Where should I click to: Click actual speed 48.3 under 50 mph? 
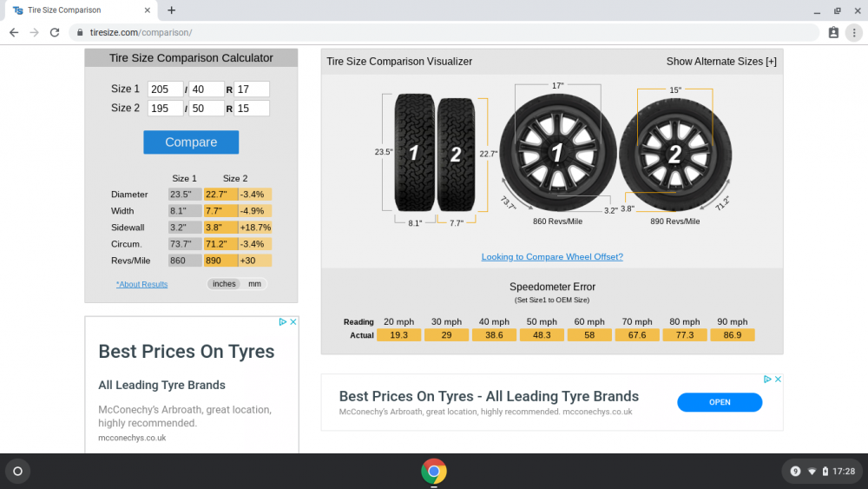point(542,335)
